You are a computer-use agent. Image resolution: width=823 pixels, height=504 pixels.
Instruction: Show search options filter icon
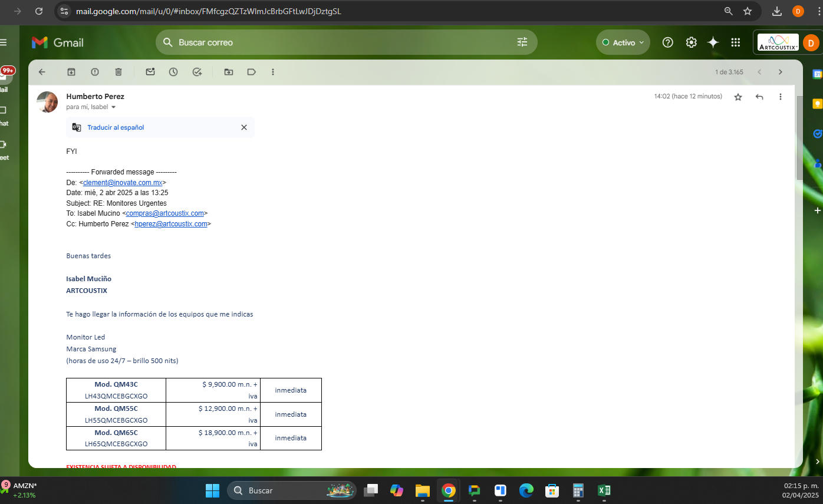(522, 42)
